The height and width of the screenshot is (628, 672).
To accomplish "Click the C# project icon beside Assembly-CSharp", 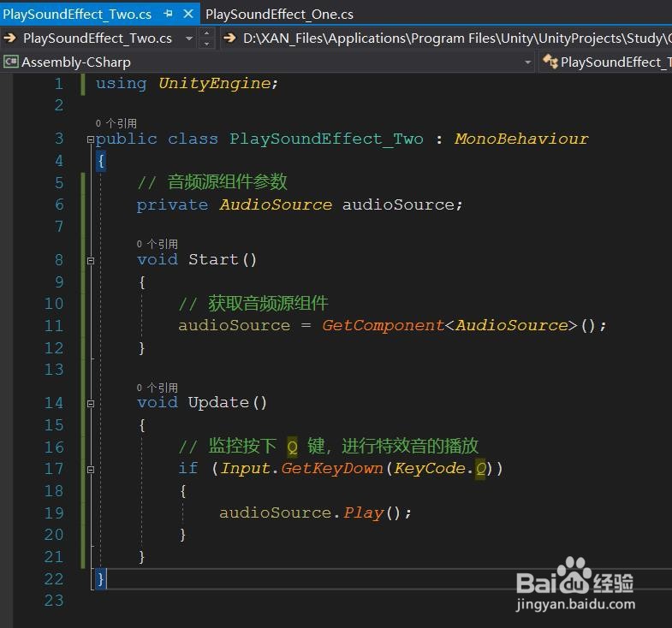I will (x=10, y=62).
